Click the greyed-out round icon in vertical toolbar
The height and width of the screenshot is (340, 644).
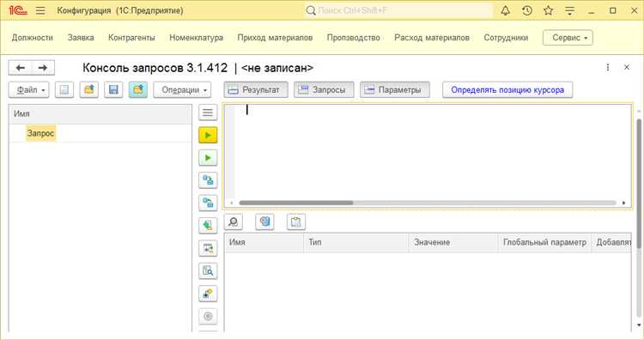click(x=208, y=316)
